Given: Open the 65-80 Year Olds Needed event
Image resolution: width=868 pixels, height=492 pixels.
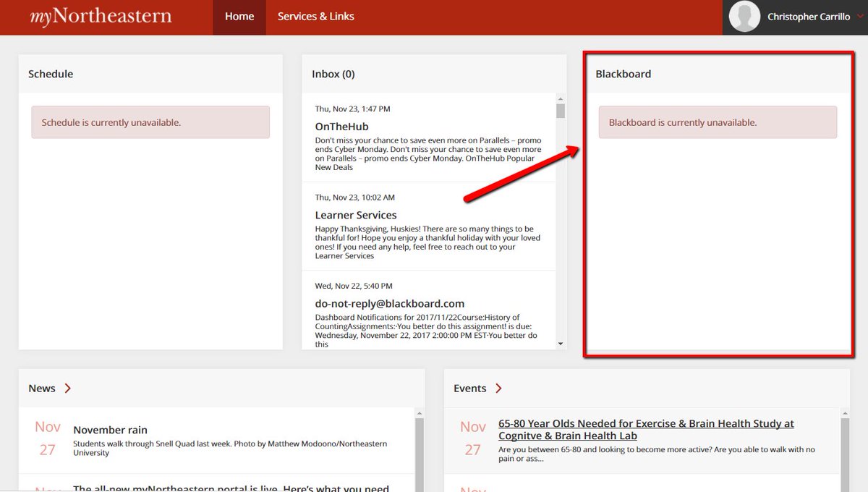Looking at the screenshot, I should [x=646, y=430].
